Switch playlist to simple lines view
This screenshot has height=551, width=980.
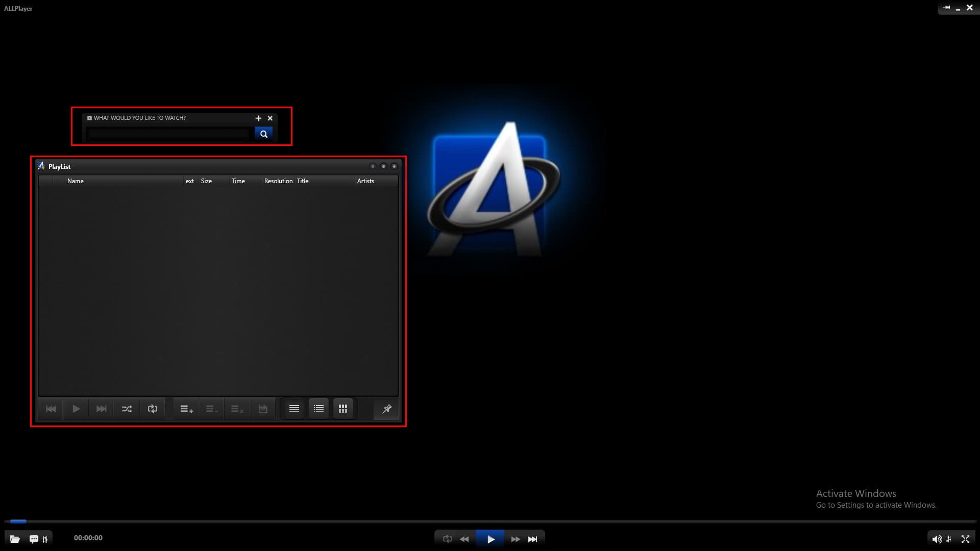point(294,409)
